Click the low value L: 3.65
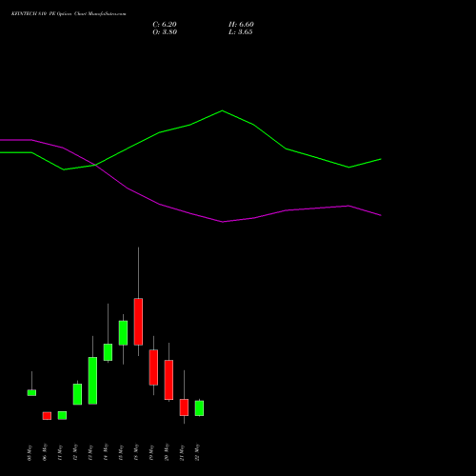Image resolution: width=476 pixels, height=476 pixels. [x=241, y=32]
